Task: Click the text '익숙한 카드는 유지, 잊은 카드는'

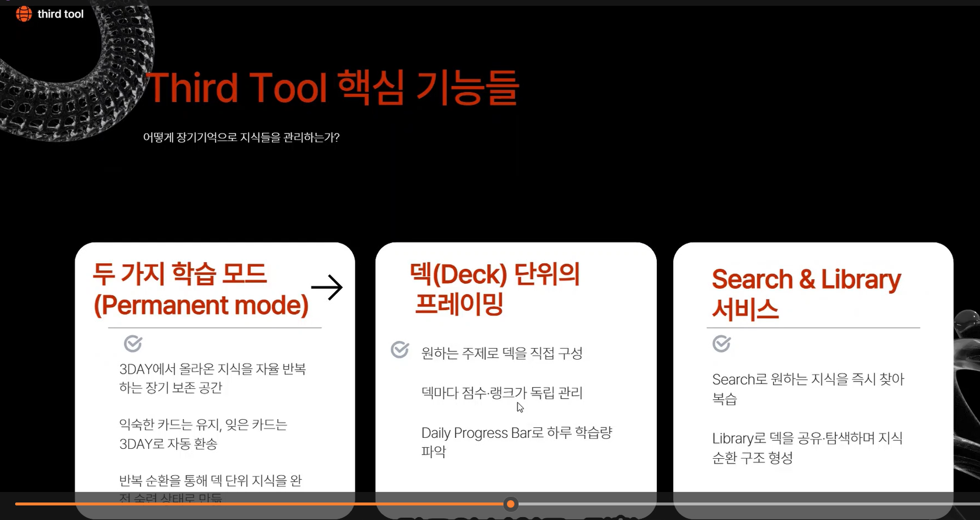Action: coord(203,424)
